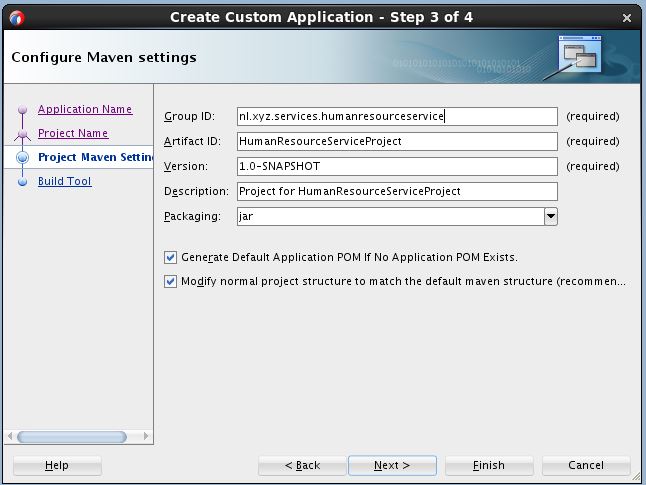This screenshot has height=485, width=646.
Task: Click the wizard banner icon in header
Action: tap(579, 56)
